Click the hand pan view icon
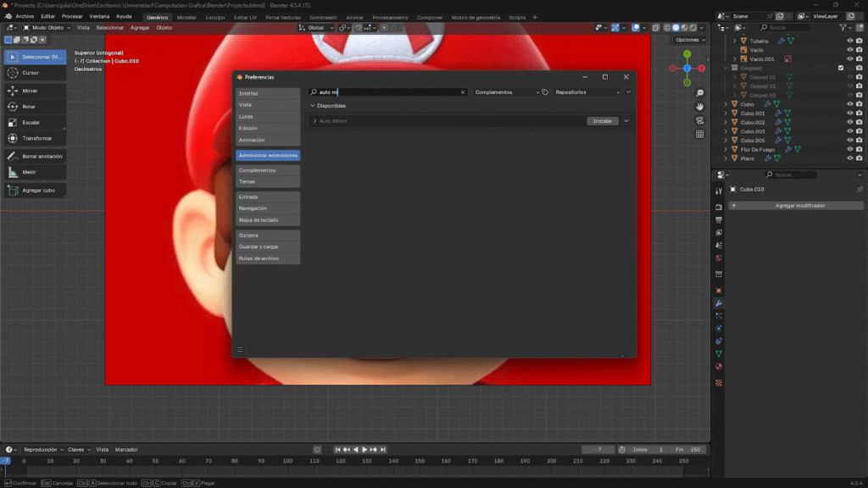The image size is (868, 488). click(x=699, y=107)
